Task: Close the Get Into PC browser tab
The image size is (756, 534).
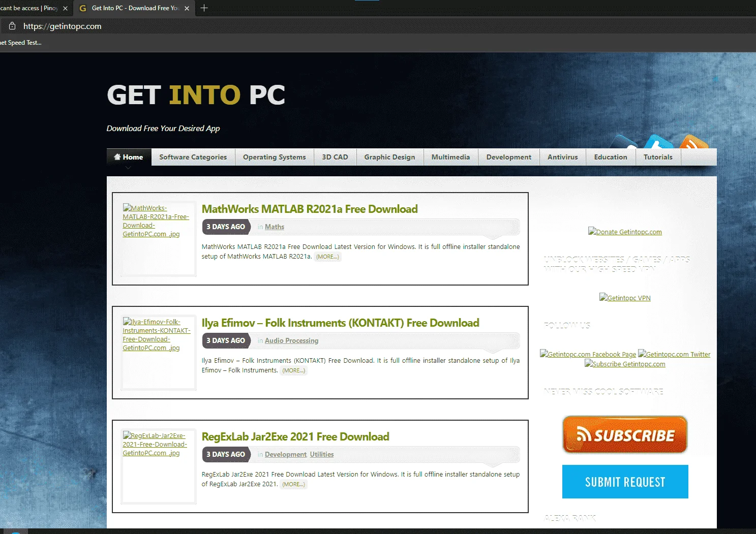Action: click(187, 8)
